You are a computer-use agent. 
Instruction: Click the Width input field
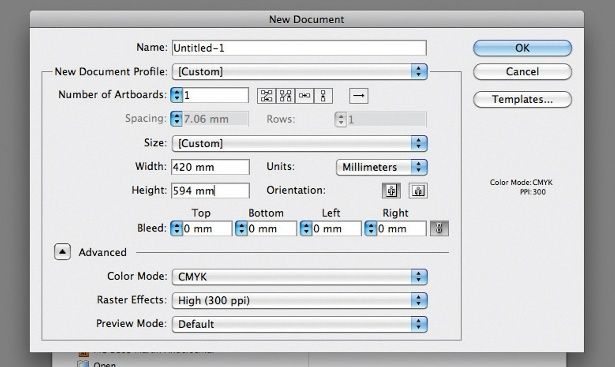(210, 167)
